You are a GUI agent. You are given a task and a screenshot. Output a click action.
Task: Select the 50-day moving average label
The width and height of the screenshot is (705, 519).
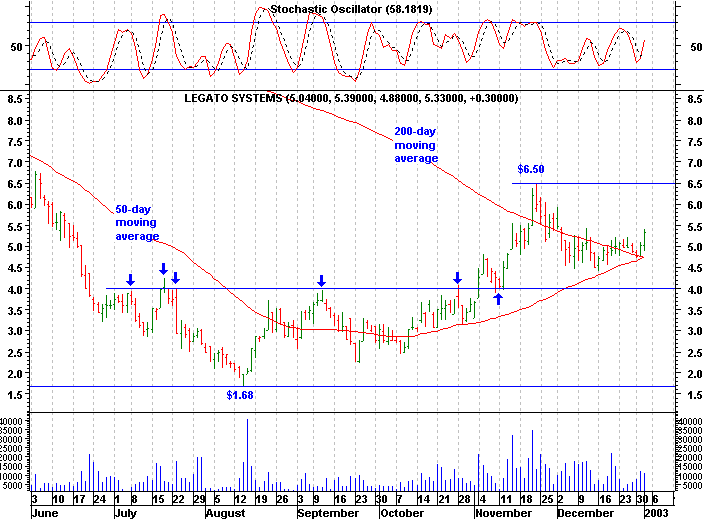point(137,223)
